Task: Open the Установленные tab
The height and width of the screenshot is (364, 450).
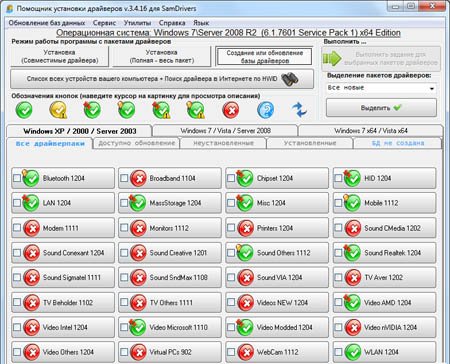Action: (x=310, y=143)
